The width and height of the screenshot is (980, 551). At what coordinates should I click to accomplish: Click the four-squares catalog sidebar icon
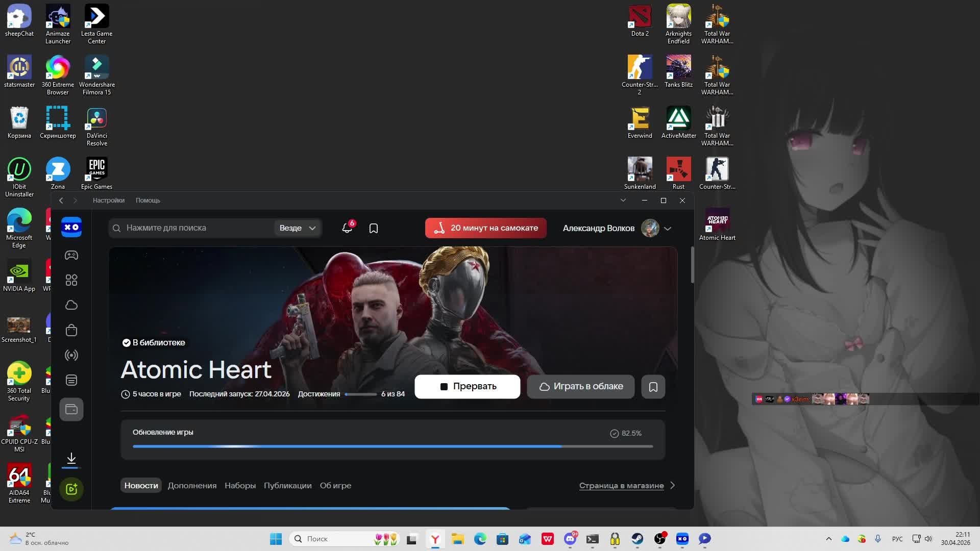point(71,280)
